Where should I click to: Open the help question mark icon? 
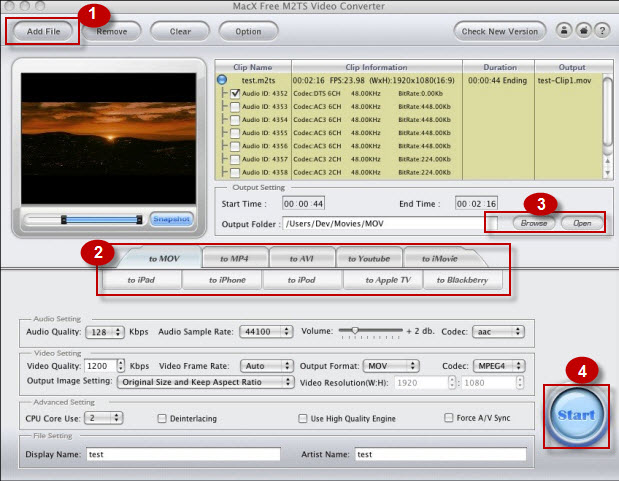(x=602, y=30)
